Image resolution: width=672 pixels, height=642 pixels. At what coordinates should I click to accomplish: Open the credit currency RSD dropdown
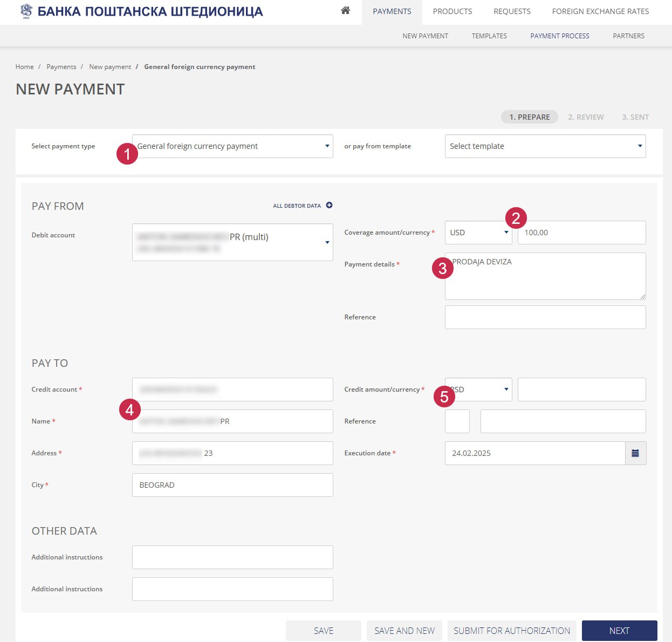coord(479,390)
